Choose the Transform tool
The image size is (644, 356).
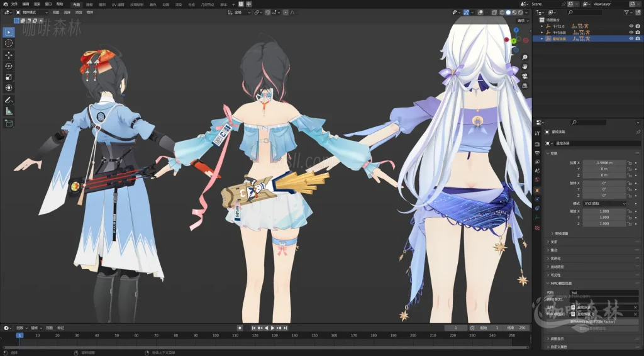pos(9,88)
